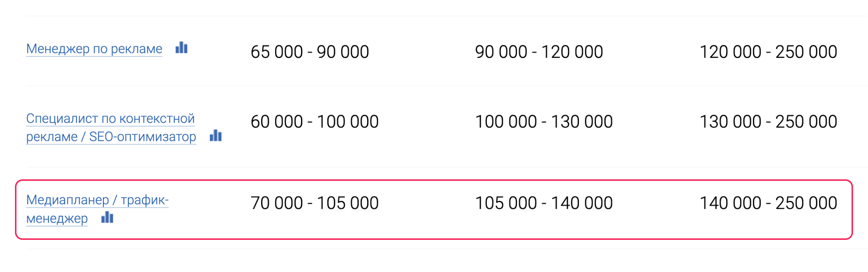Select the 60 000 - 100 000 salary range

(x=315, y=122)
